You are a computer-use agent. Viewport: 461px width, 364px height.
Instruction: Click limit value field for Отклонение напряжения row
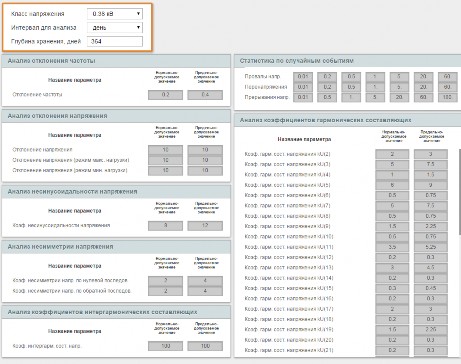(205, 150)
